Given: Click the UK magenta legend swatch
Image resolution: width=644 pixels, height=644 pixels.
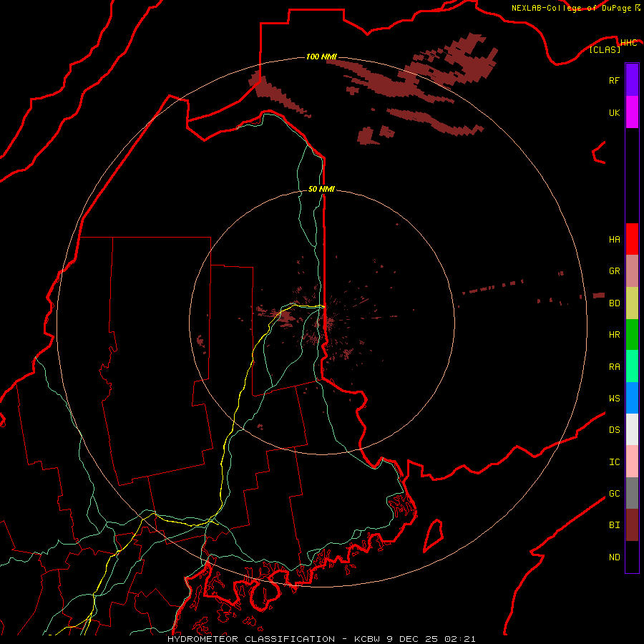Looking at the screenshot, I should [632, 112].
